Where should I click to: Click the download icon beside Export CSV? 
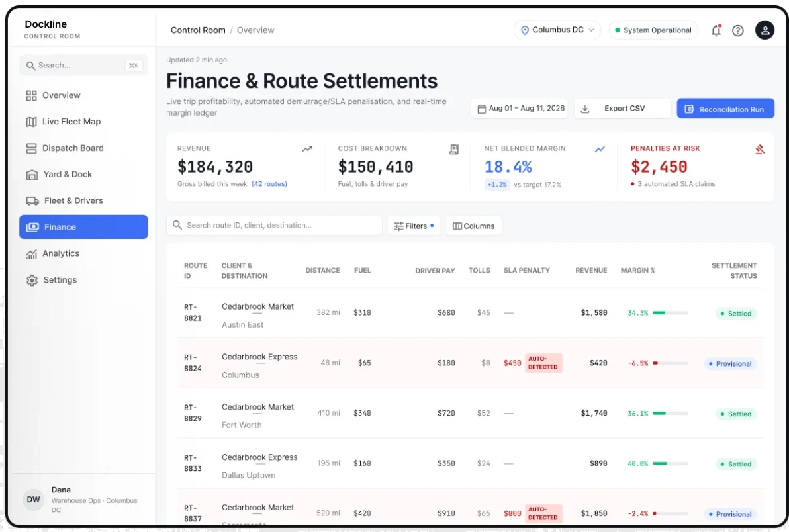584,109
